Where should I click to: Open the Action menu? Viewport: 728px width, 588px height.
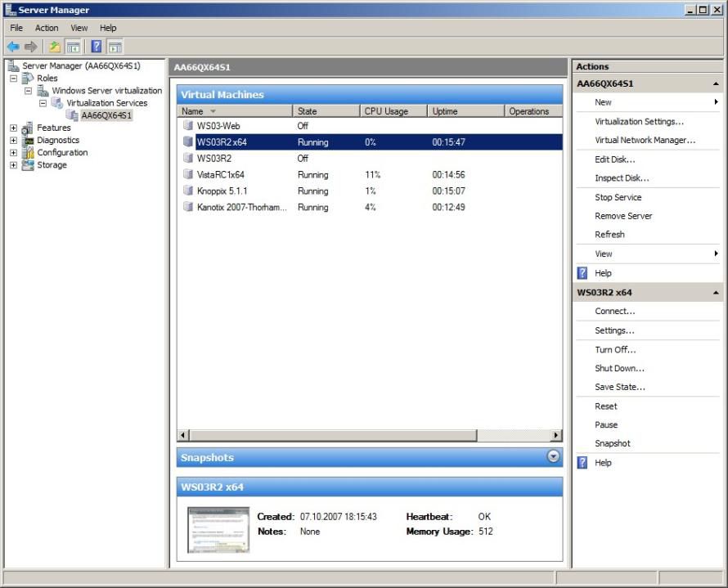pos(47,28)
